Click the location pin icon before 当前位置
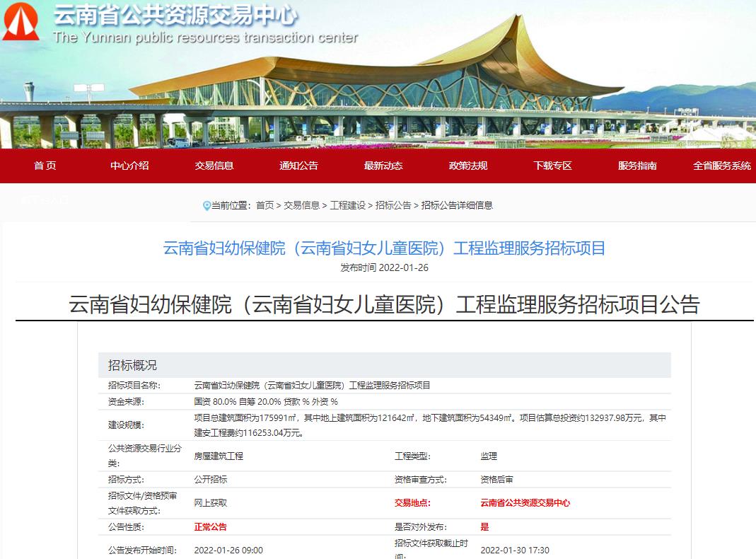The width and height of the screenshot is (756, 559). [207, 206]
